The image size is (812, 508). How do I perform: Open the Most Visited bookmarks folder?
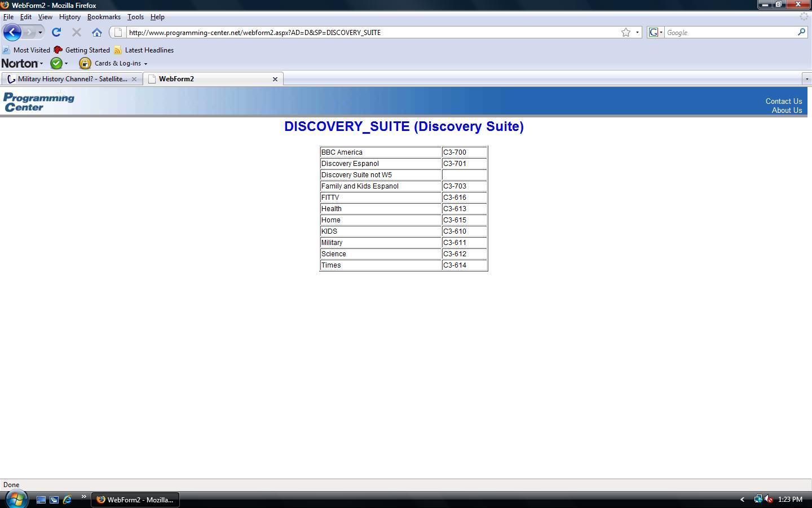[x=26, y=50]
